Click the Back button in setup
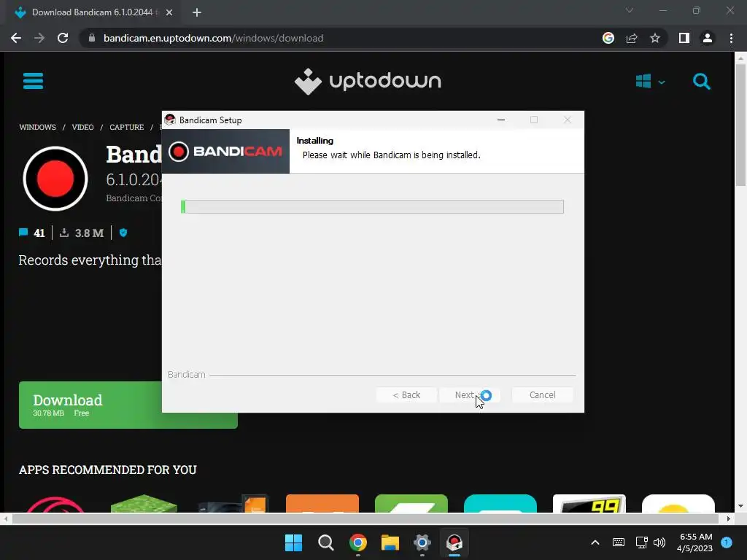Image resolution: width=747 pixels, height=560 pixels. click(406, 394)
